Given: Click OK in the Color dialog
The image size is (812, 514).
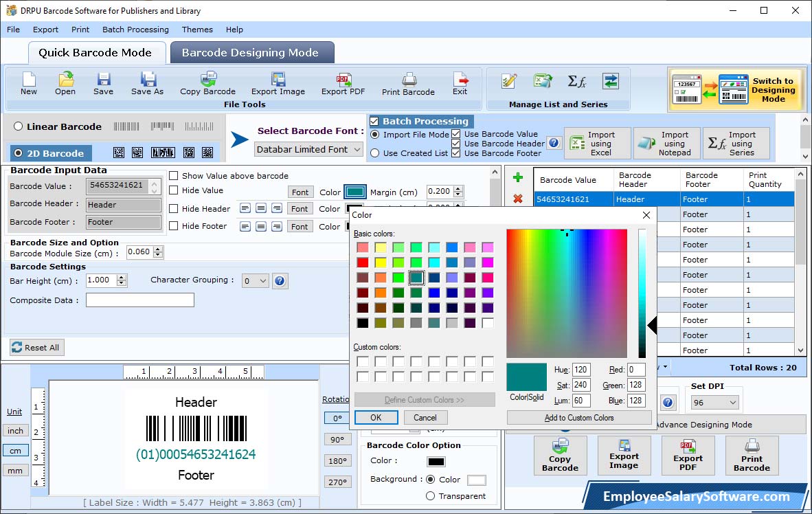Looking at the screenshot, I should pos(376,418).
